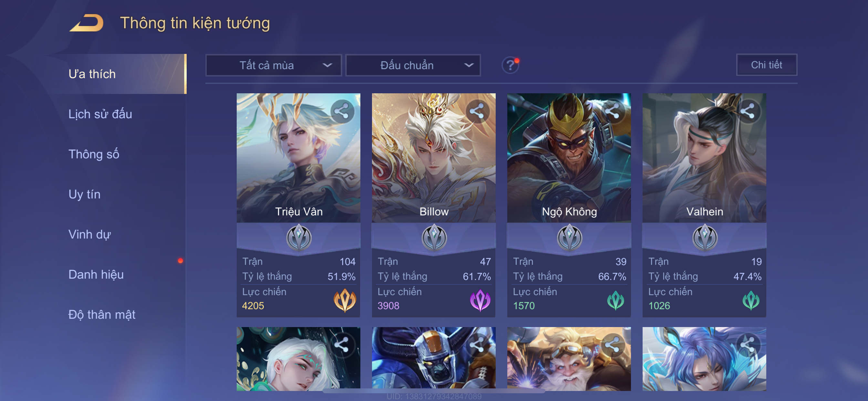Click the horizontal scrollbar at bottom
The image size is (868, 401).
point(434,391)
